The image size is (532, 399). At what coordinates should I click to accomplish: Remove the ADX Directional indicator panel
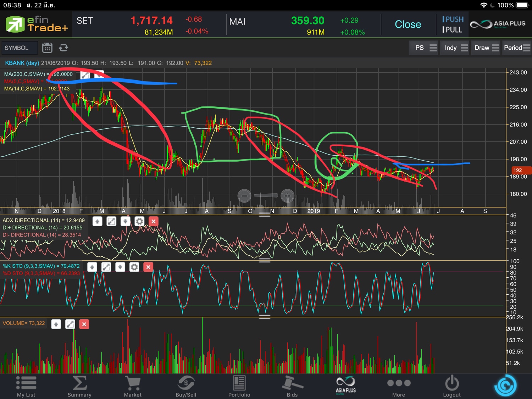[x=153, y=222]
